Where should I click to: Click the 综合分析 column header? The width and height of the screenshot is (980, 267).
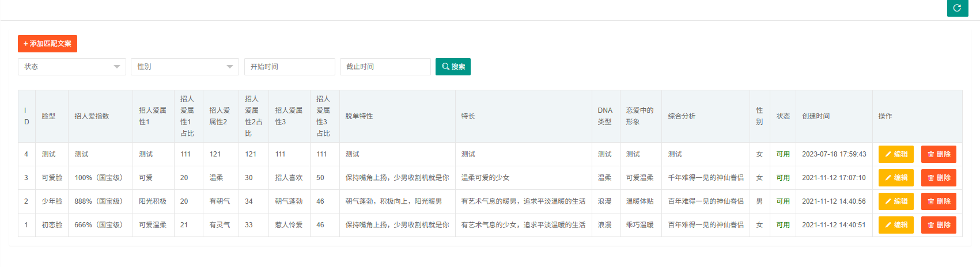(682, 116)
